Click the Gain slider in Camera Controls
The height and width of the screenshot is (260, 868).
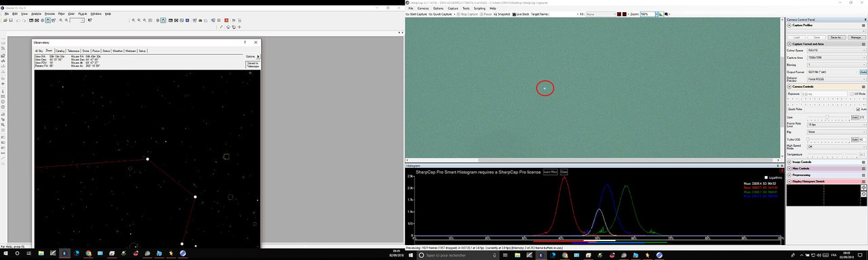(x=829, y=117)
